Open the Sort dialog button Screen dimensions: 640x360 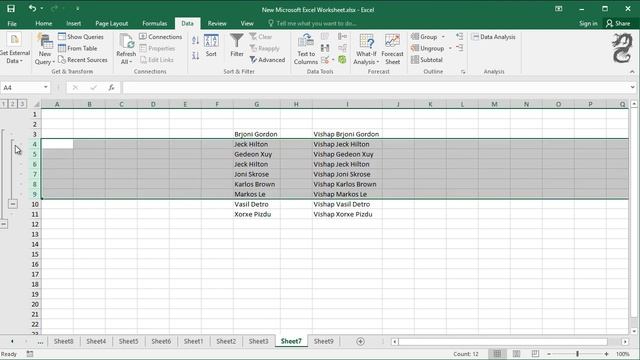click(211, 46)
